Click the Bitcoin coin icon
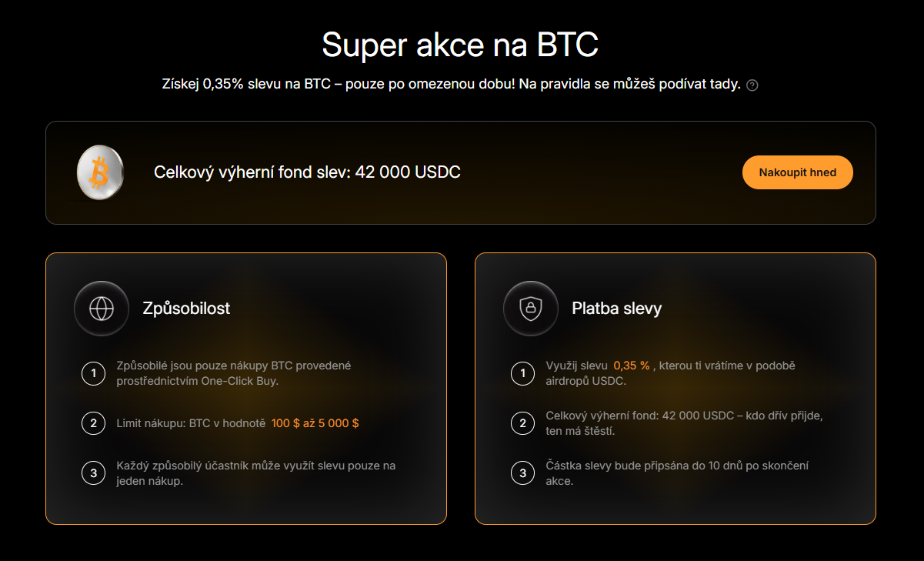This screenshot has width=924, height=561. click(x=100, y=173)
